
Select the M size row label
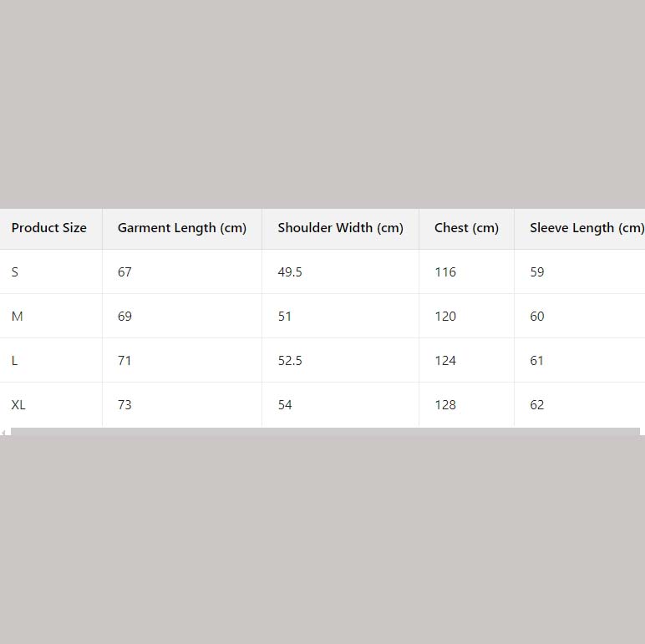click(18, 317)
